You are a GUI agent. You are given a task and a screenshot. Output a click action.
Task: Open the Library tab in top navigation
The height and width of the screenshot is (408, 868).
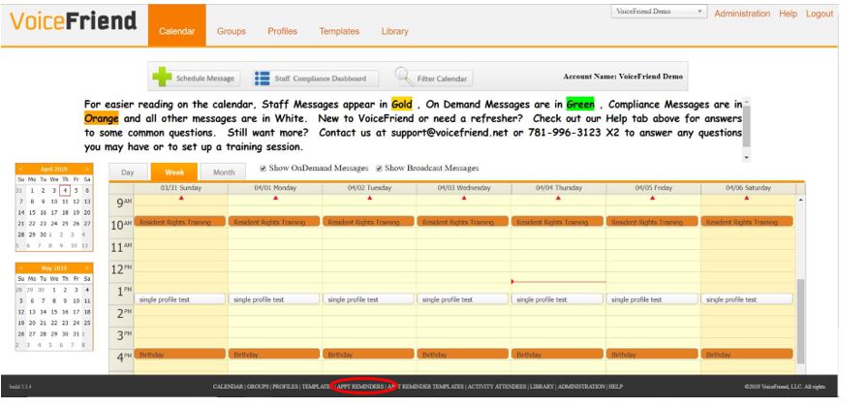coord(394,32)
